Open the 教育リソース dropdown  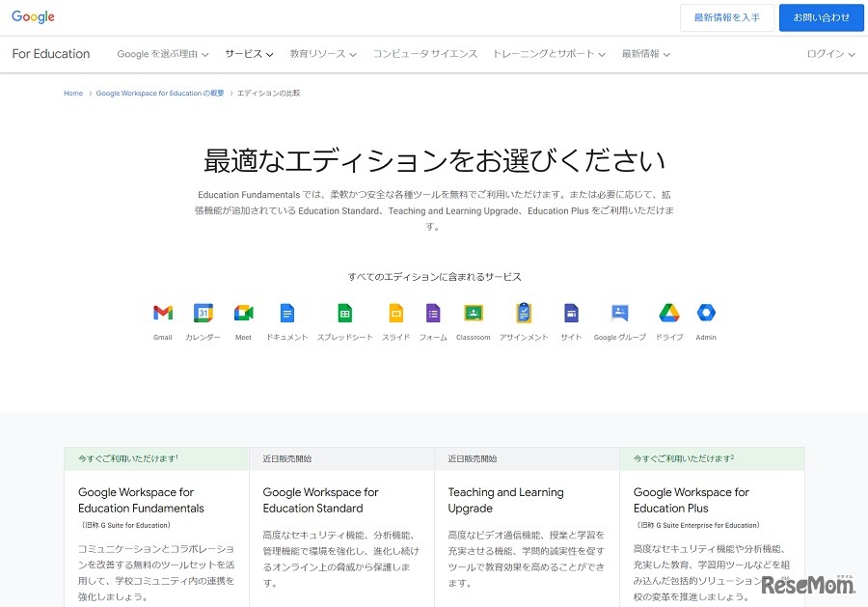323,54
